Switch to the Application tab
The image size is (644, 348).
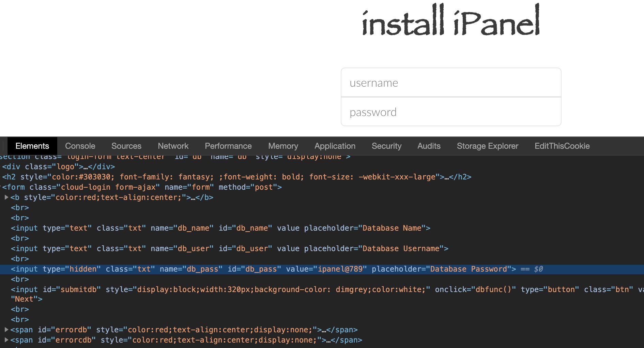pos(335,146)
